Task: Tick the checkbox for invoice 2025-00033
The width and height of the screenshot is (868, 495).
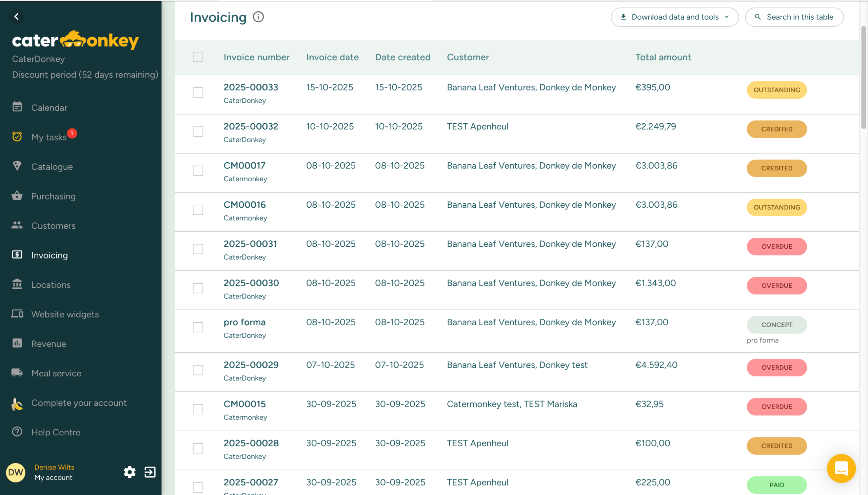Action: tap(198, 92)
